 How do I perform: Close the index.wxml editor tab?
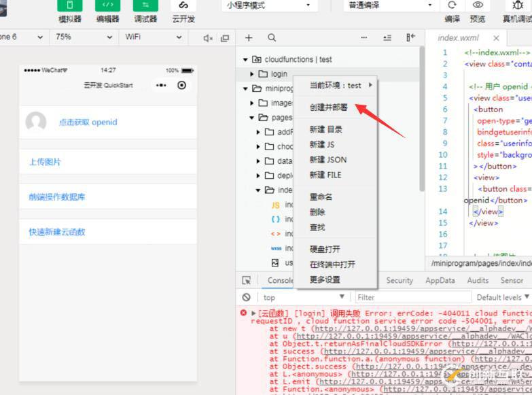496,38
